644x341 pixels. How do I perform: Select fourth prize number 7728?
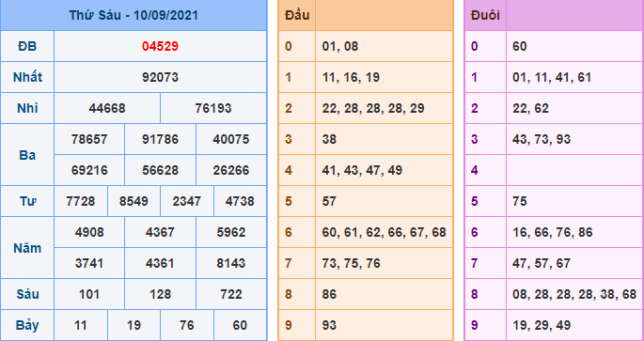click(81, 201)
